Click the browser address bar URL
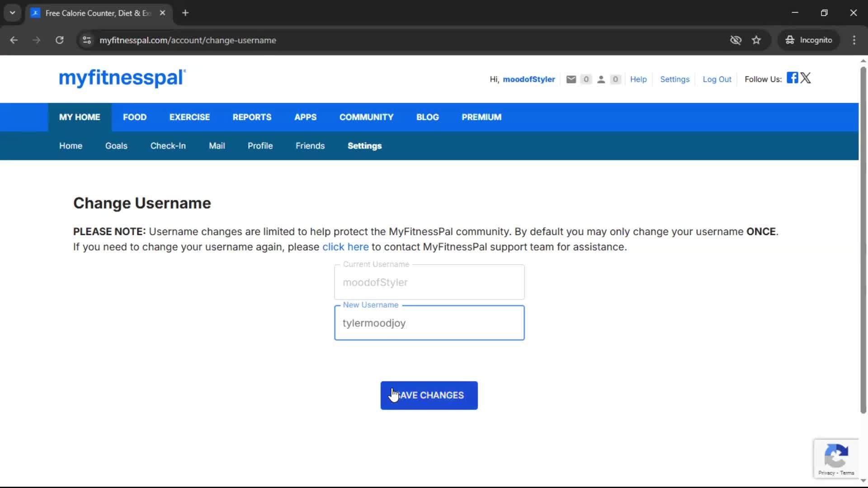The height and width of the screenshot is (488, 868). (x=188, y=40)
